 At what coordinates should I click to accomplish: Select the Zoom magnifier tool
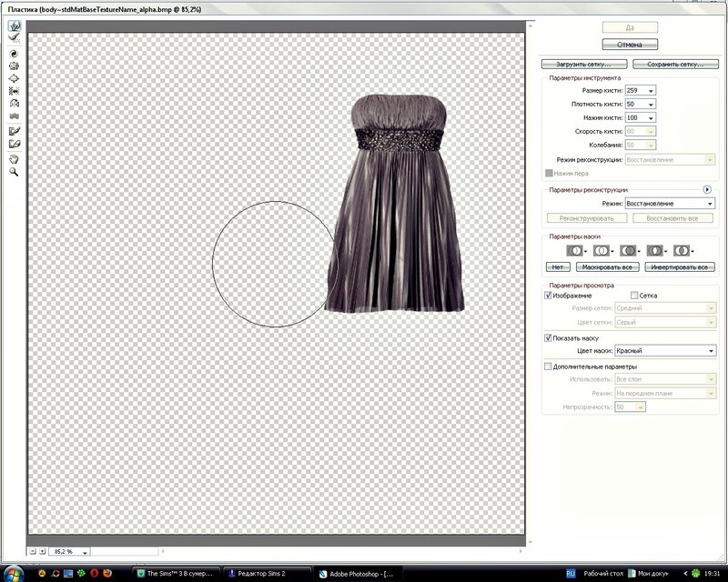[15, 171]
